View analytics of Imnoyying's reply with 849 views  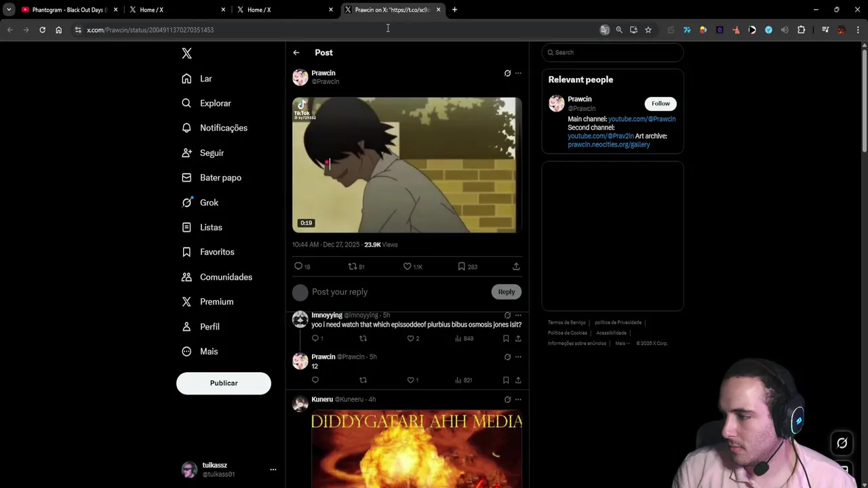coord(464,338)
